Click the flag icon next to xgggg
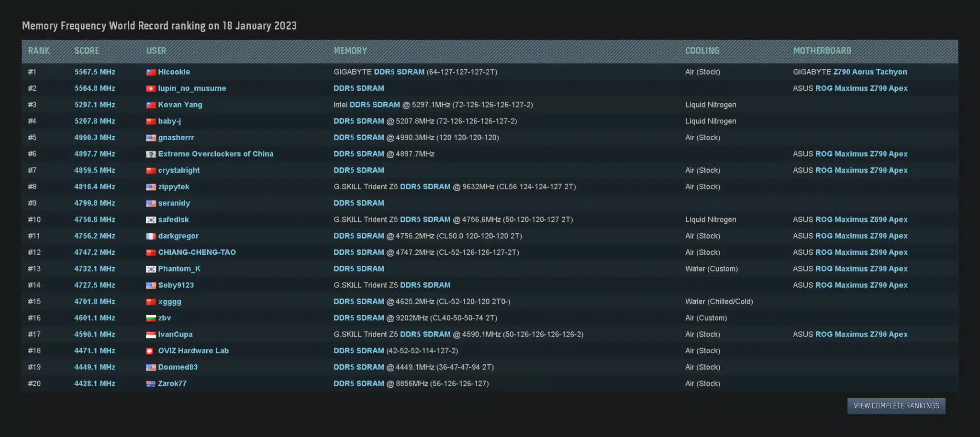The image size is (980, 437). [x=151, y=302]
